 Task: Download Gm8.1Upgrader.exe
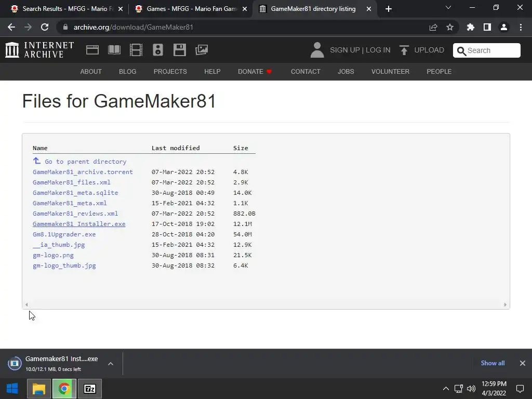coord(64,234)
